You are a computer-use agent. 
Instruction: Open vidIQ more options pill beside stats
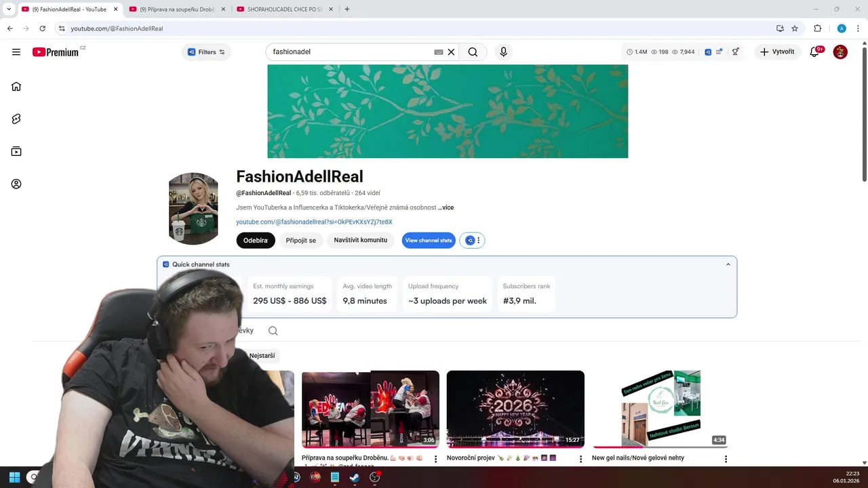click(472, 241)
